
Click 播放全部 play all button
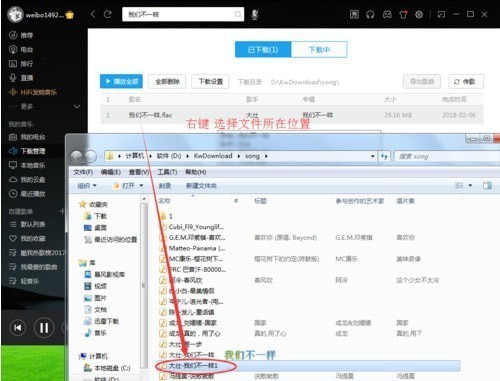[121, 81]
